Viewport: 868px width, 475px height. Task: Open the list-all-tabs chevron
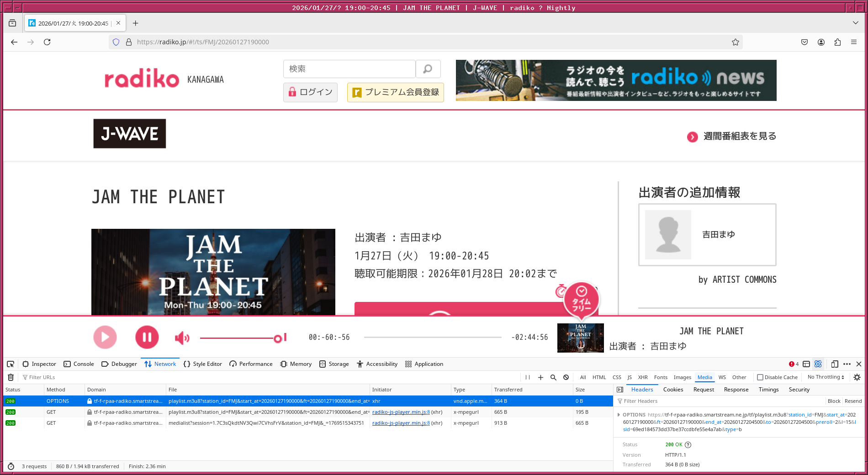[855, 23]
